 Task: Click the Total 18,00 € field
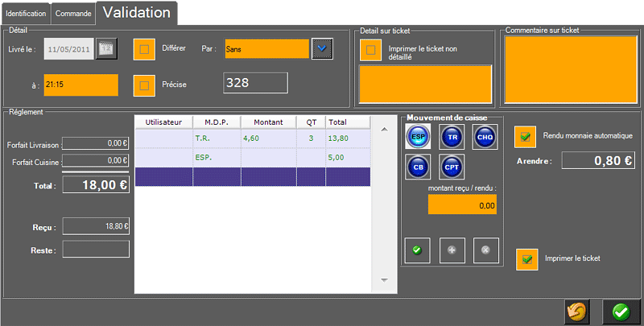(96, 185)
